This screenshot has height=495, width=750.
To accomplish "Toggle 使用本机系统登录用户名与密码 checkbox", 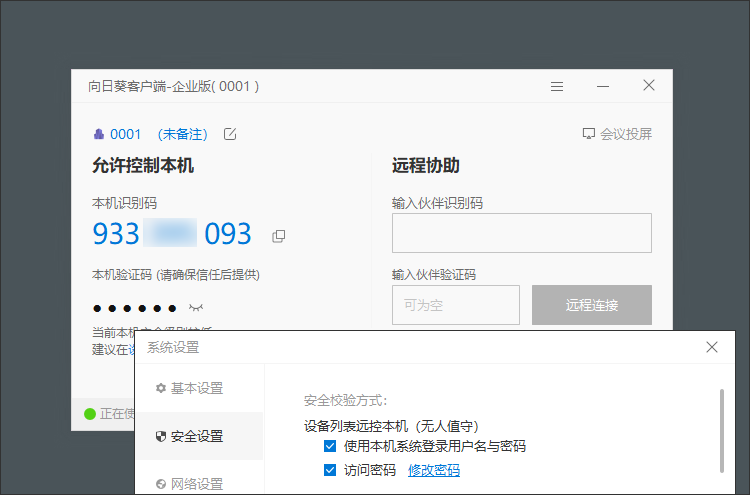I will click(x=330, y=446).
